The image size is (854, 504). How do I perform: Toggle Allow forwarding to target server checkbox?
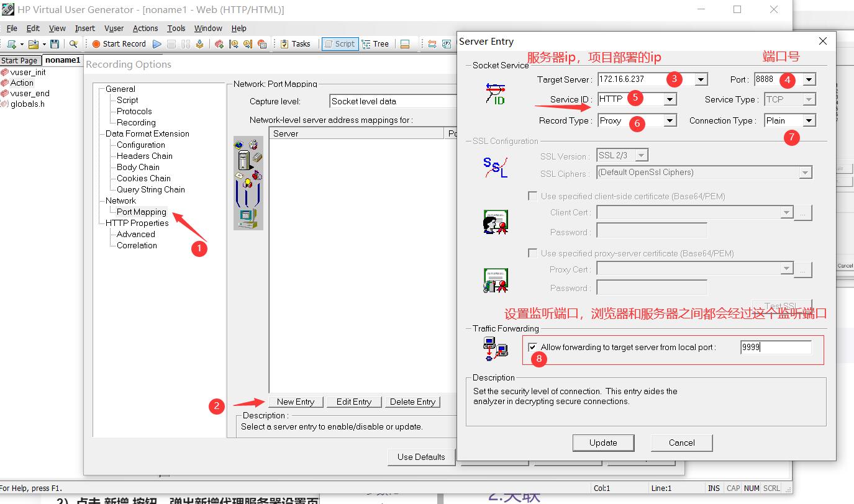(x=532, y=347)
